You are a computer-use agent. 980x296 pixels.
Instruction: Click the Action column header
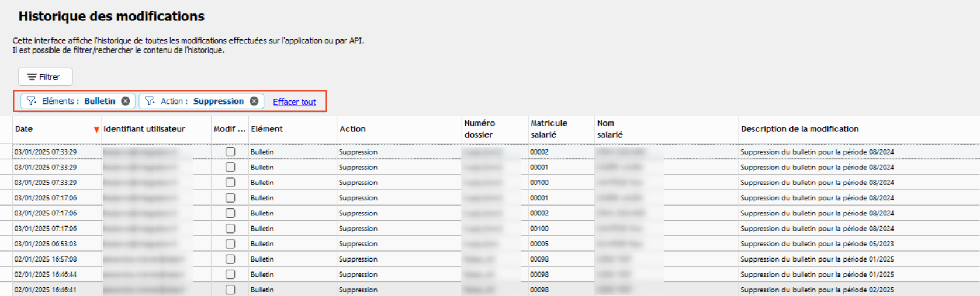(352, 129)
